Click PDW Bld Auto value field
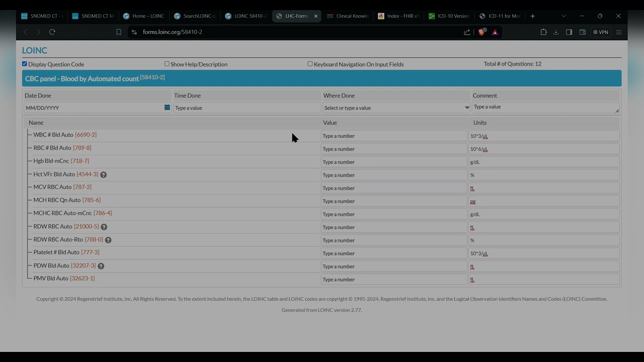The width and height of the screenshot is (644, 362). click(394, 266)
